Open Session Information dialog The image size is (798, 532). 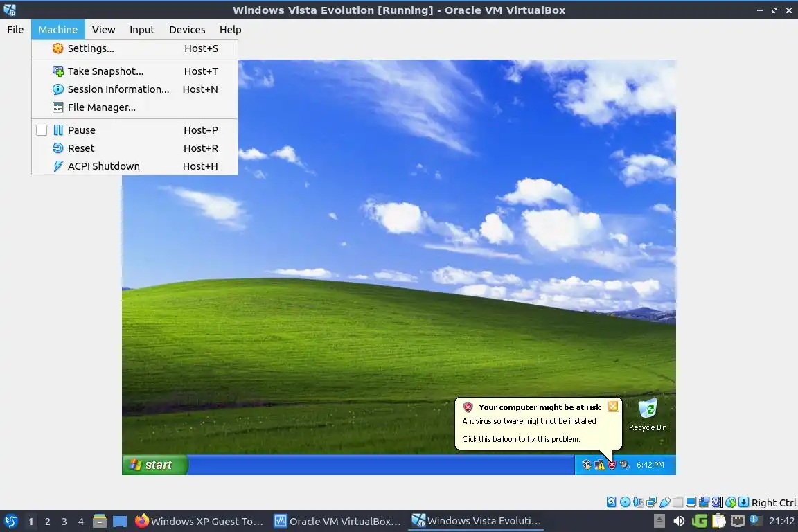(x=134, y=89)
